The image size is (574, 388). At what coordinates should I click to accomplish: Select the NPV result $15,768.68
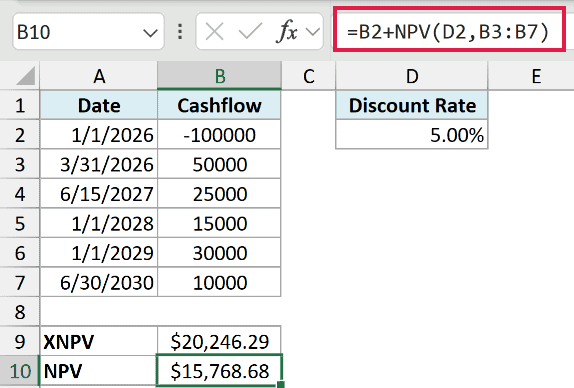219,370
